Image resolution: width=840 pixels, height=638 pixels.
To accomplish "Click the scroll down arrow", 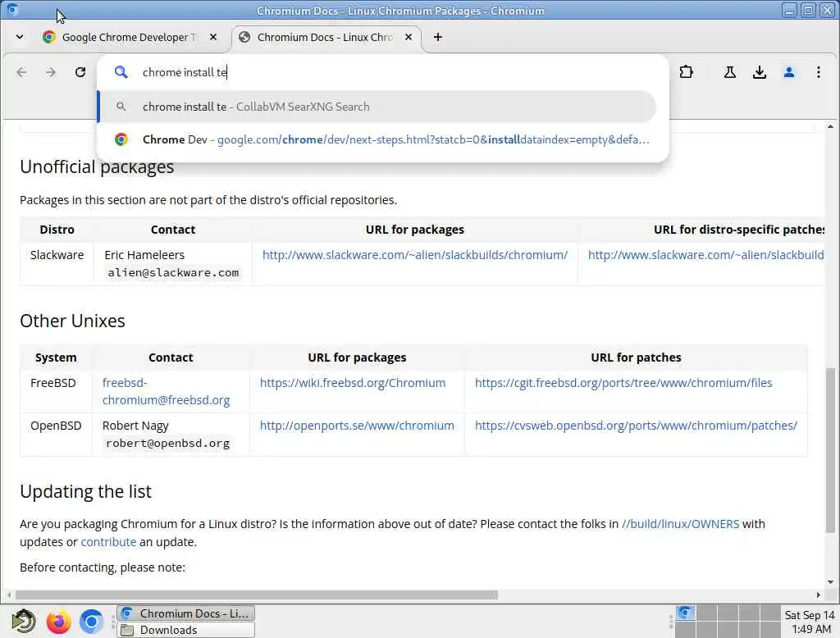I will tap(830, 582).
